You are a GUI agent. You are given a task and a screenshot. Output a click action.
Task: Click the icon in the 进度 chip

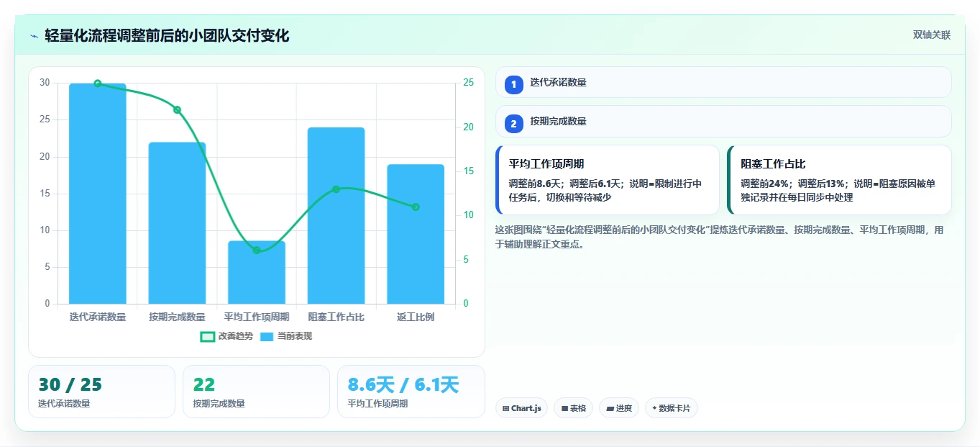pos(610,408)
